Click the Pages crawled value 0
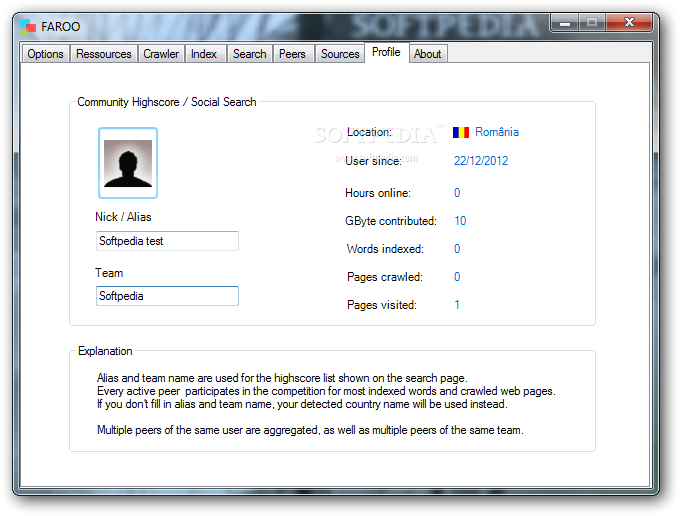 point(457,277)
